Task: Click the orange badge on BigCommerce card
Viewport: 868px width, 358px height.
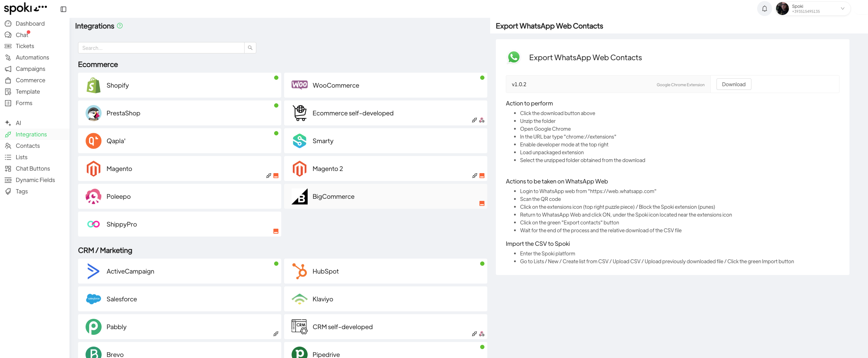Action: (482, 203)
